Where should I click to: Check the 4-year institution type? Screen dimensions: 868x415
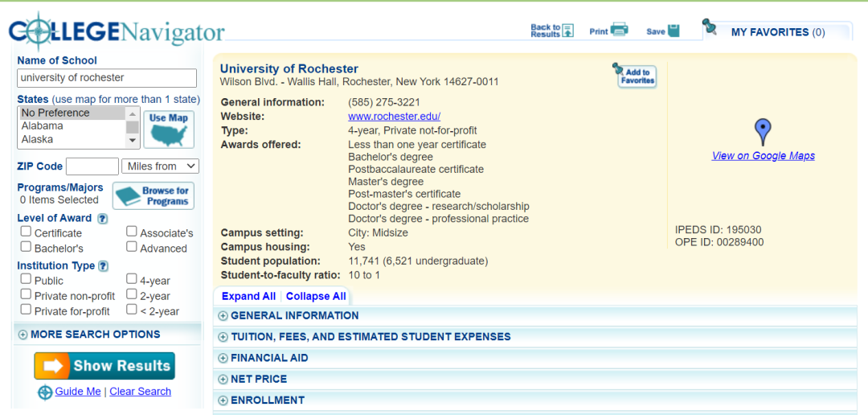pyautogui.click(x=131, y=279)
